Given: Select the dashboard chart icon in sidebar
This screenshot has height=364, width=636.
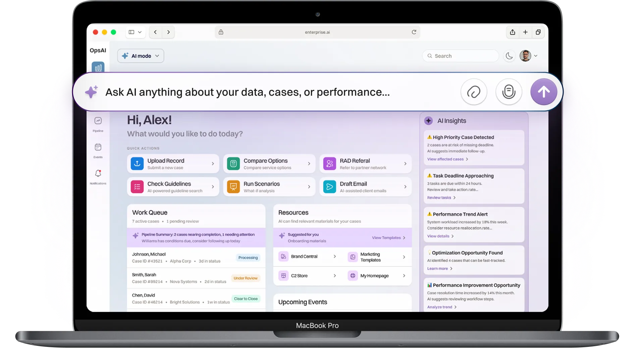Looking at the screenshot, I should point(98,67).
